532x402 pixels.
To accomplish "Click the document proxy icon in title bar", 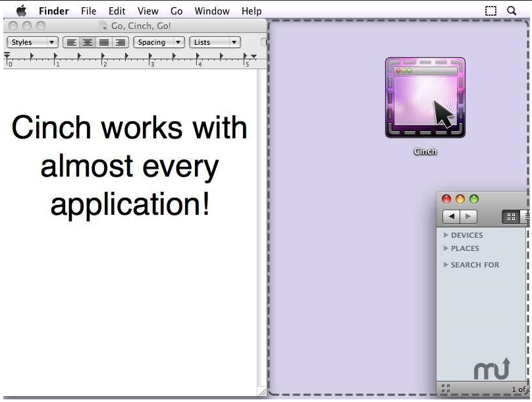I will (x=103, y=26).
